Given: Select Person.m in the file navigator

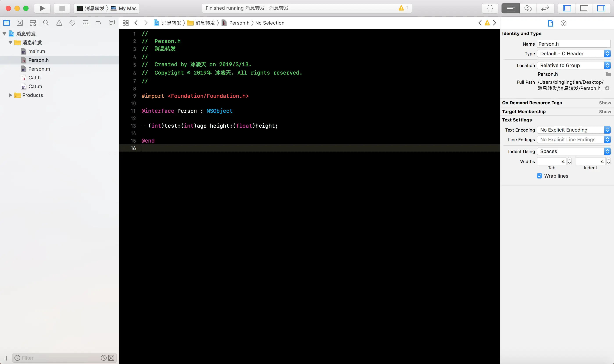Looking at the screenshot, I should [39, 69].
